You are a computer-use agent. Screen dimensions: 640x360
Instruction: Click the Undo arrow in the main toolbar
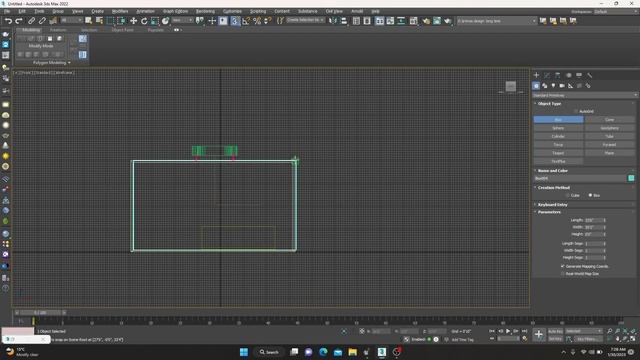[8, 21]
